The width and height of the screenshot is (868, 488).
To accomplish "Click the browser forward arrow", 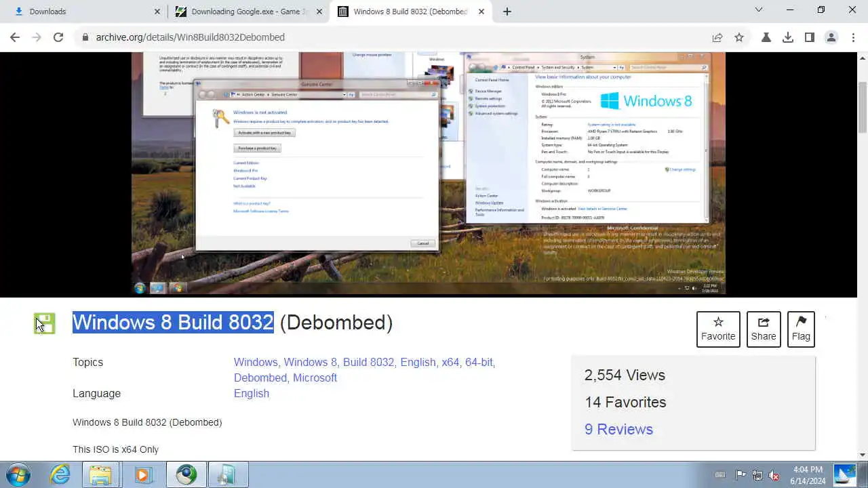I will [x=37, y=37].
